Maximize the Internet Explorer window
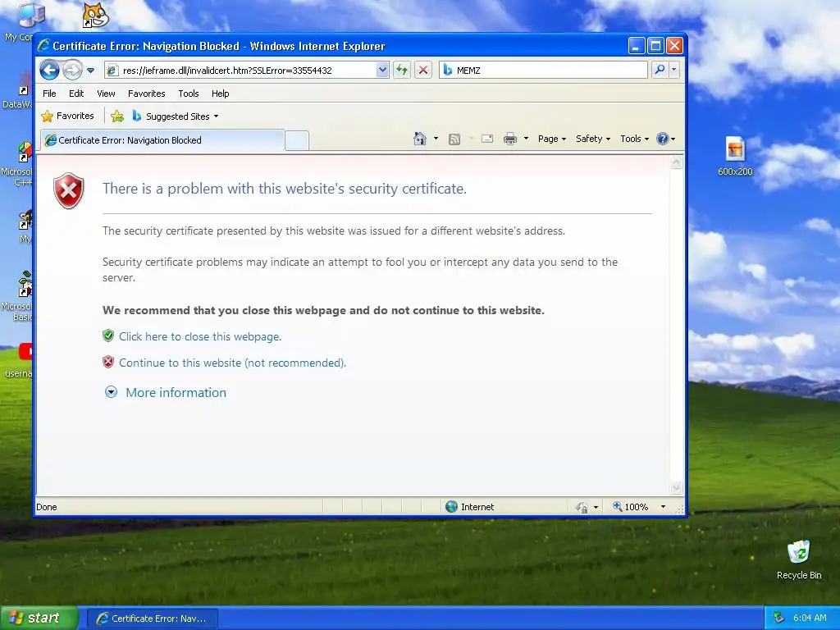 (655, 46)
